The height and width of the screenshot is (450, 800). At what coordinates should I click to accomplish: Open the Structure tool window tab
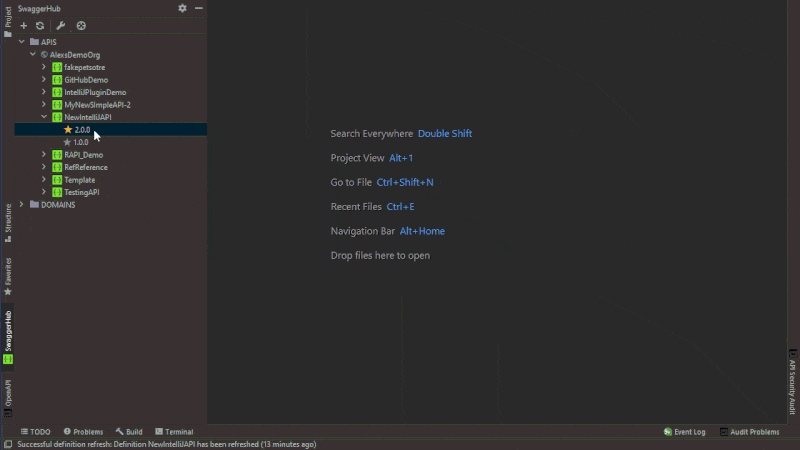click(8, 223)
